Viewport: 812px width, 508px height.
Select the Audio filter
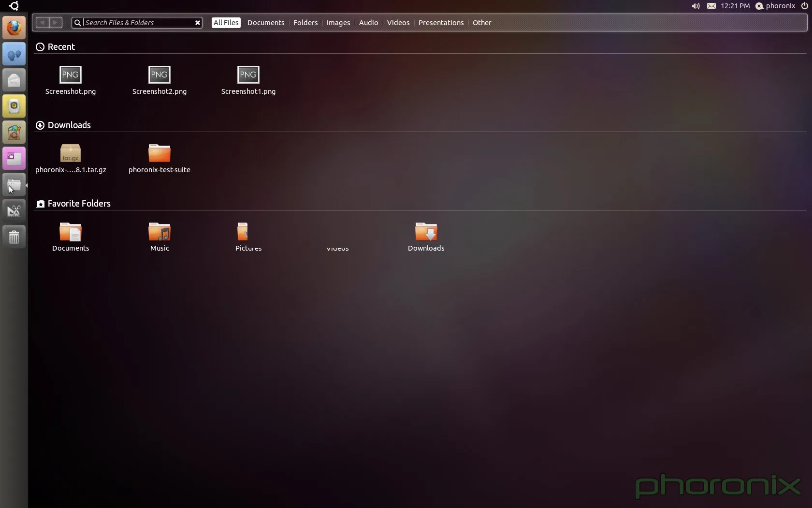(368, 23)
